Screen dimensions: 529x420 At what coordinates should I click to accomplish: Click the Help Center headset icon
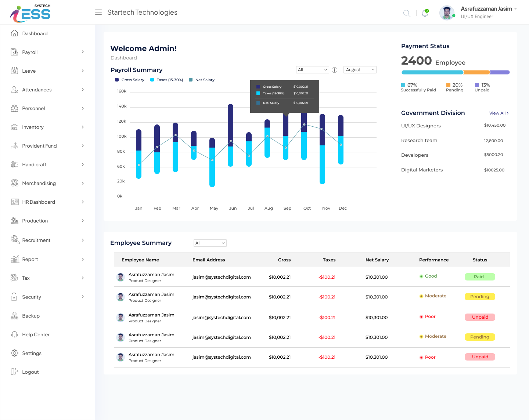pos(14,334)
